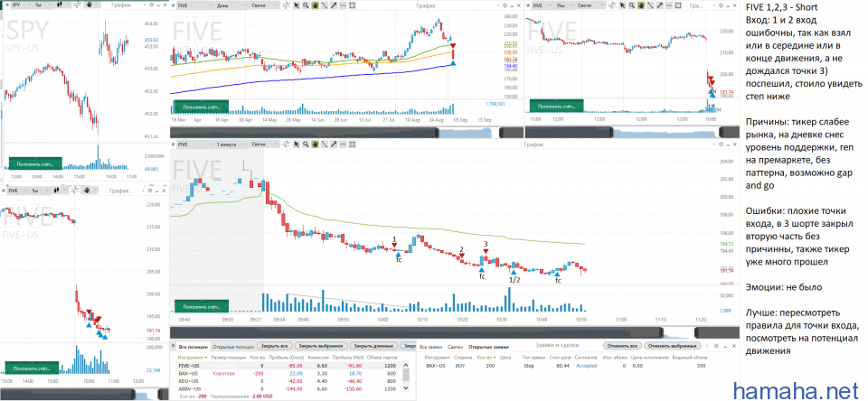The width and height of the screenshot is (868, 401).
Task: Select FIVE~US row in positions table
Action: [x=289, y=366]
